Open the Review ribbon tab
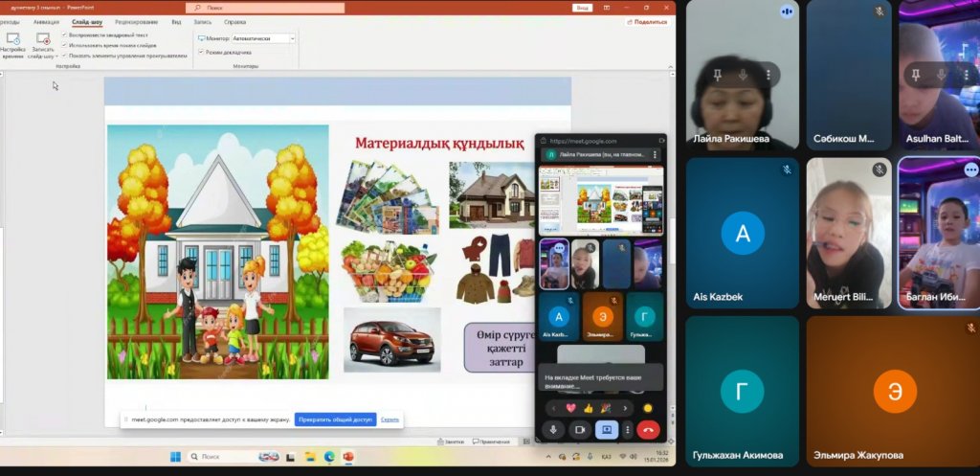980x476 pixels. tap(136, 21)
